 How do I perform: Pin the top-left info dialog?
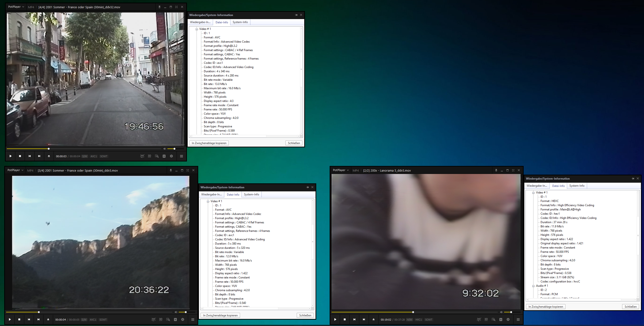[296, 15]
